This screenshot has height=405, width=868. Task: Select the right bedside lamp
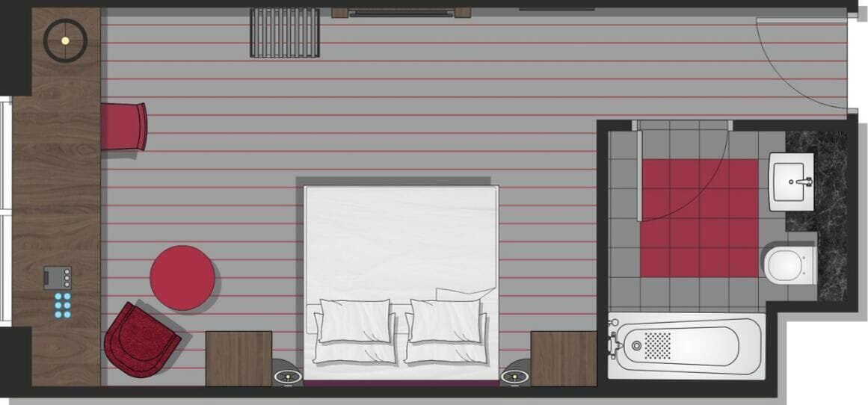pyautogui.click(x=515, y=377)
